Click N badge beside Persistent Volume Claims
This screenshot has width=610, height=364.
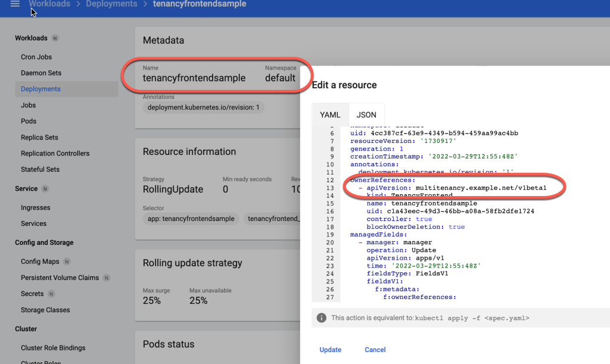pyautogui.click(x=106, y=278)
